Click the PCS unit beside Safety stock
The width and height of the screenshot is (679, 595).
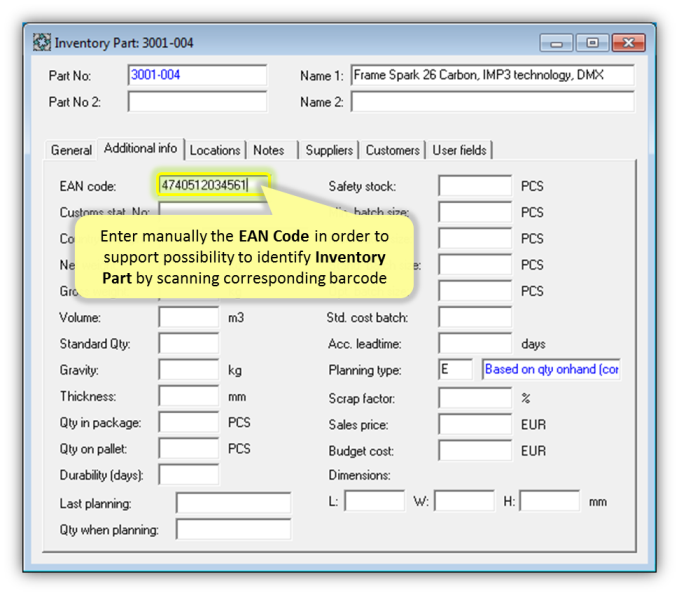tap(532, 186)
